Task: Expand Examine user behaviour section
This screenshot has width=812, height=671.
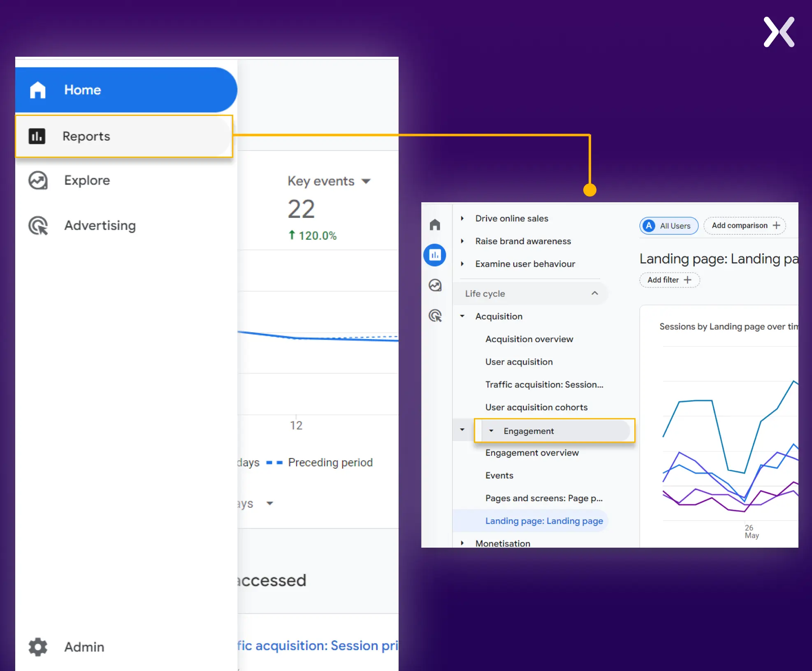Action: pyautogui.click(x=462, y=264)
